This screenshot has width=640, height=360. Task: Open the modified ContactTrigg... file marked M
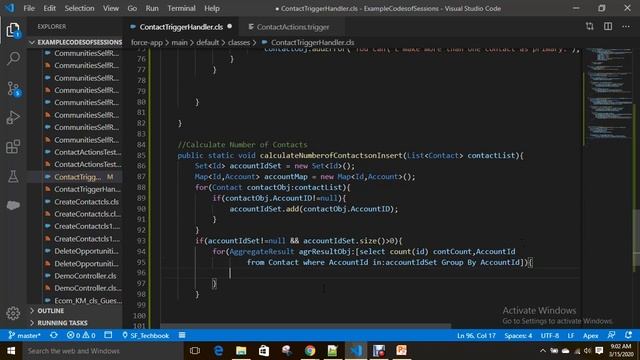[82, 177]
